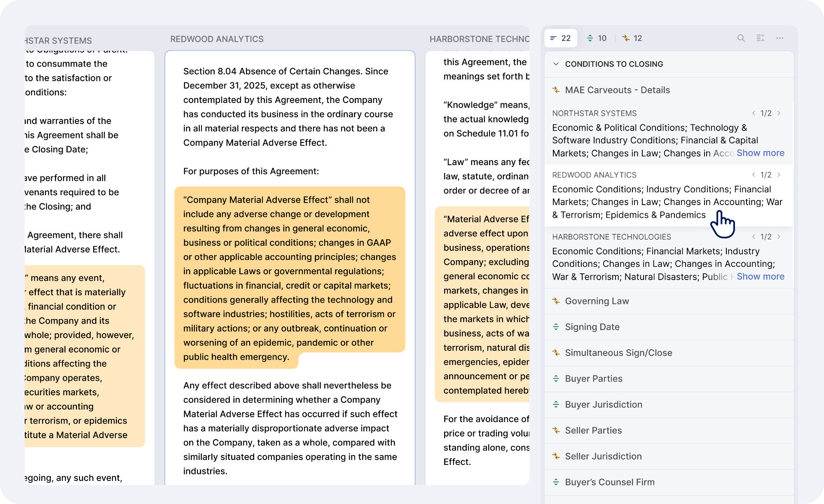
Task: Click the Northstar highlighted MAE definition
Action: (x=84, y=356)
